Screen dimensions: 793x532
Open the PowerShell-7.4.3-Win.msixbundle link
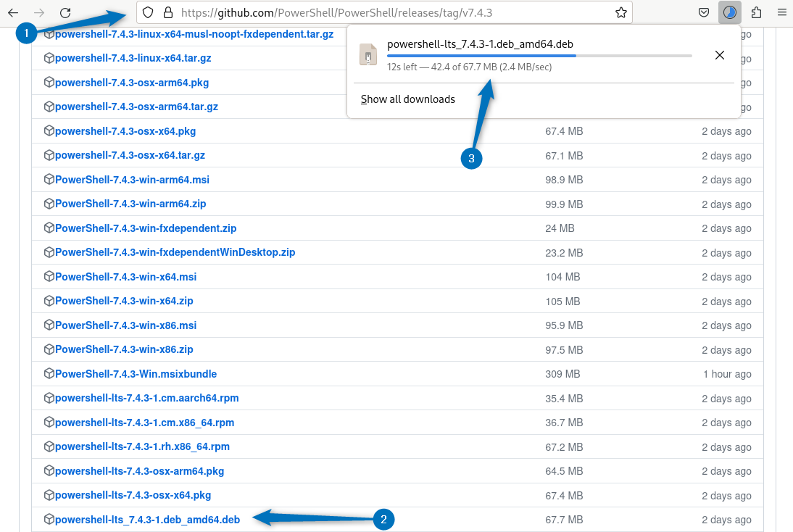click(x=136, y=374)
